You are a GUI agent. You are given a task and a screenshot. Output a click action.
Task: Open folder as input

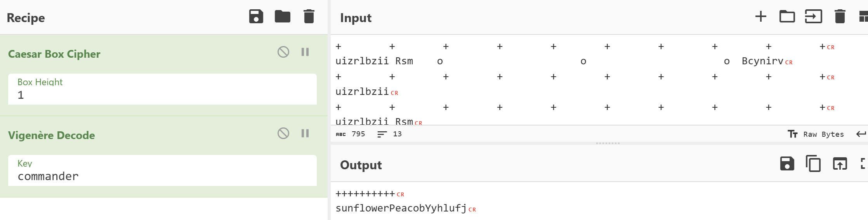click(x=787, y=17)
